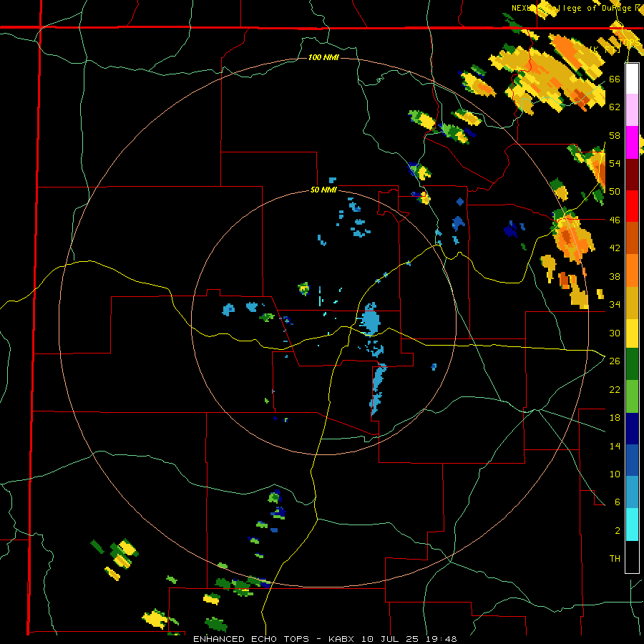Viewport: 644px width, 644px height.
Task: Click the "58" legend value
Action: click(615, 135)
